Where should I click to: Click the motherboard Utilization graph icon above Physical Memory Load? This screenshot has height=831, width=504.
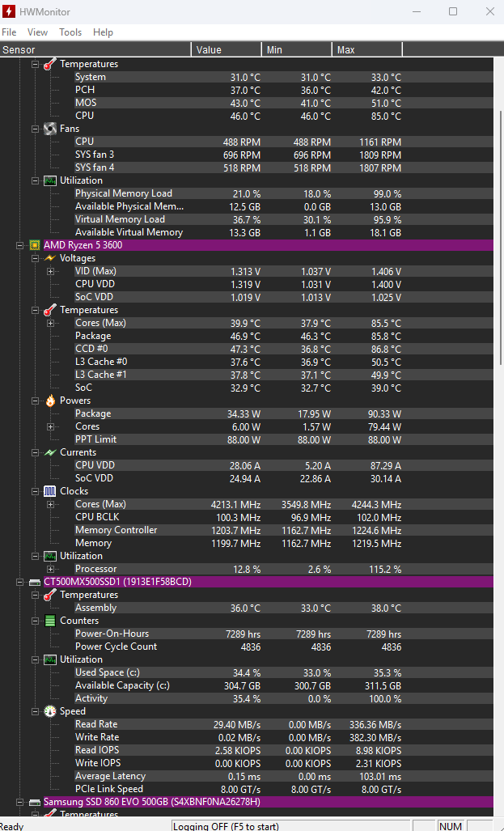(50, 180)
